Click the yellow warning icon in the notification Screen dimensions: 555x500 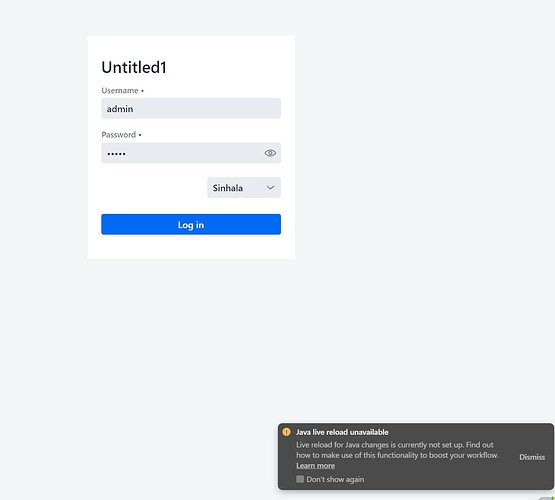click(x=286, y=432)
